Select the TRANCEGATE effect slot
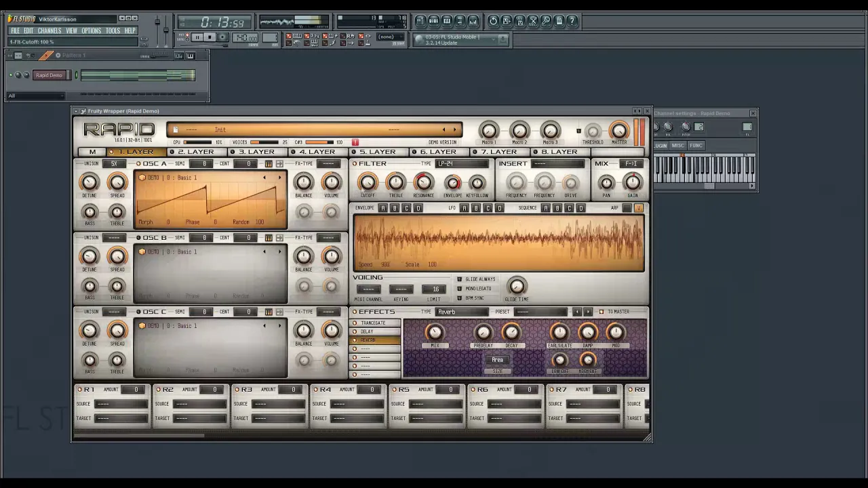This screenshot has height=488, width=868. click(374, 323)
